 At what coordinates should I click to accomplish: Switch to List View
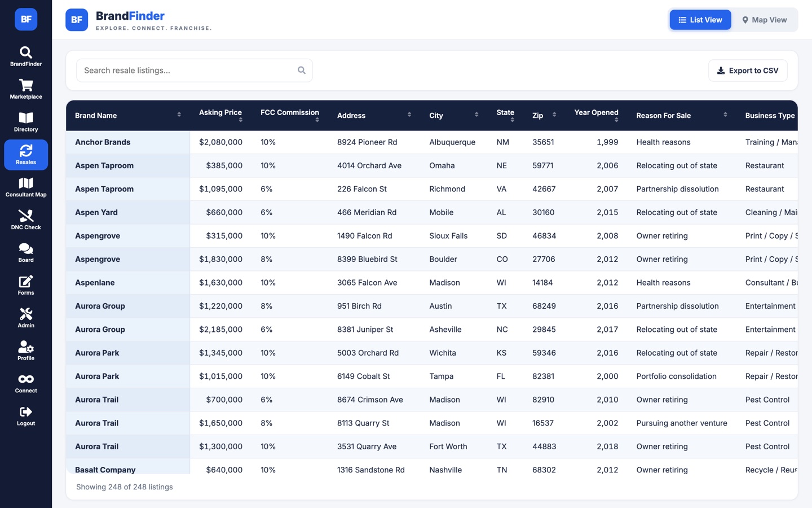click(x=700, y=20)
